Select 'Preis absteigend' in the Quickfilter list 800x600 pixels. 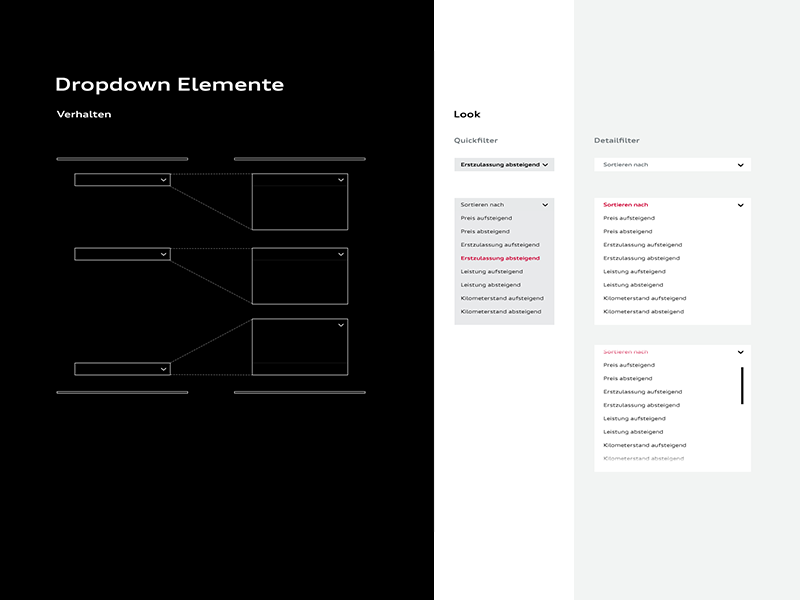coord(485,232)
